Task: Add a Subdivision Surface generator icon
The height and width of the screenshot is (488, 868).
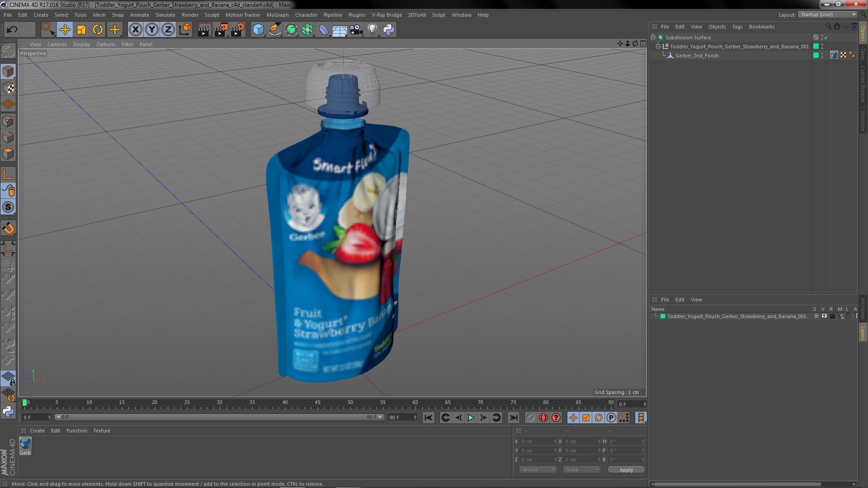Action: point(291,30)
